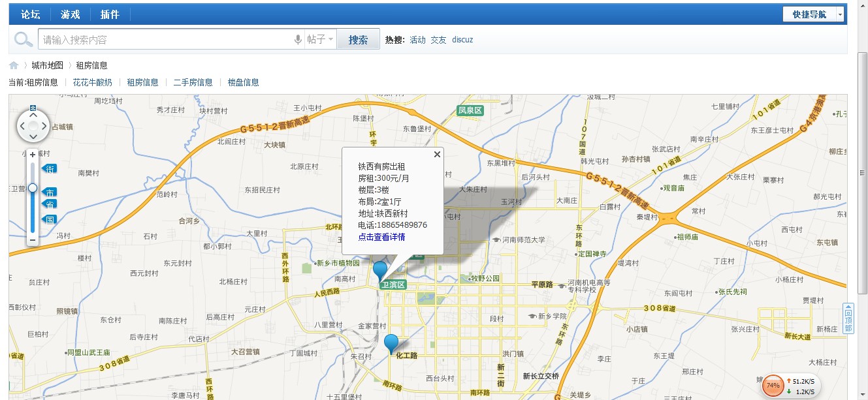Click the 快捷导航 button

point(809,14)
